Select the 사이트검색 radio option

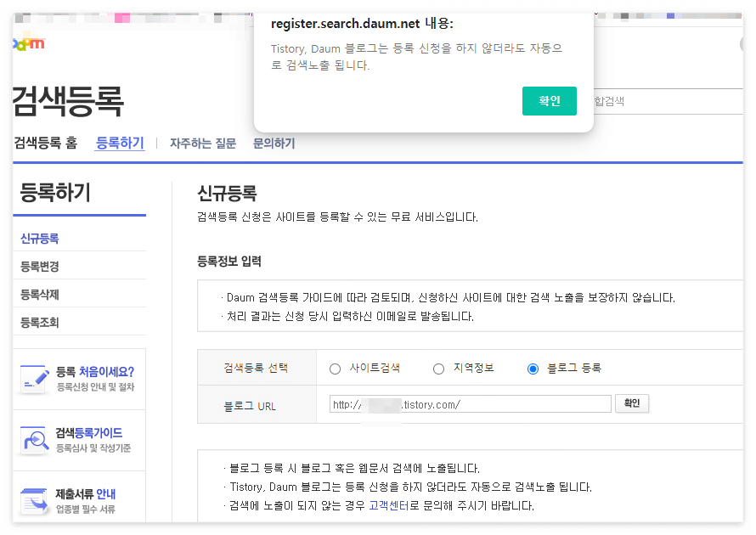pos(336,369)
